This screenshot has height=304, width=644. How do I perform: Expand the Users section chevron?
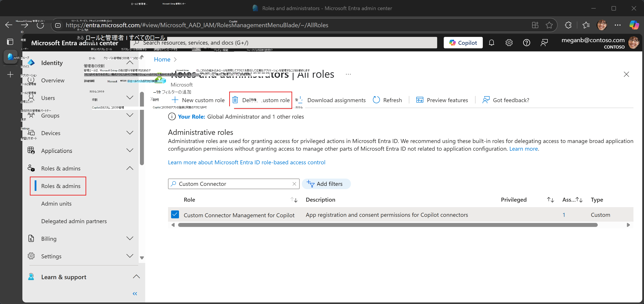tap(130, 98)
